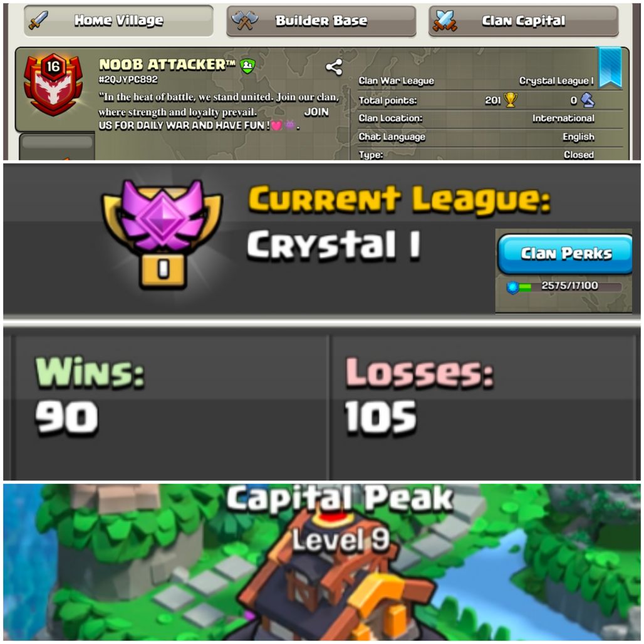Tap the NOOB ATTACKER clan name

pyautogui.click(x=167, y=65)
